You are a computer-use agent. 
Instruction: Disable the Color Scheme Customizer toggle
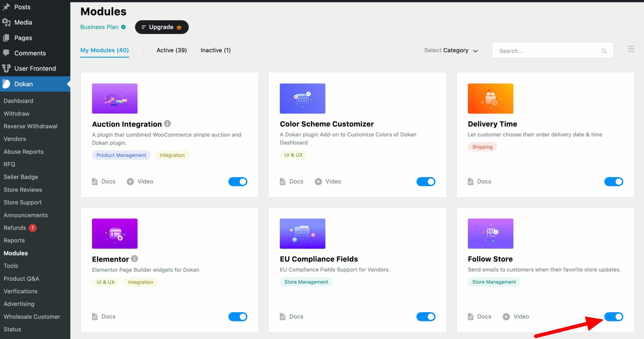[x=426, y=182]
